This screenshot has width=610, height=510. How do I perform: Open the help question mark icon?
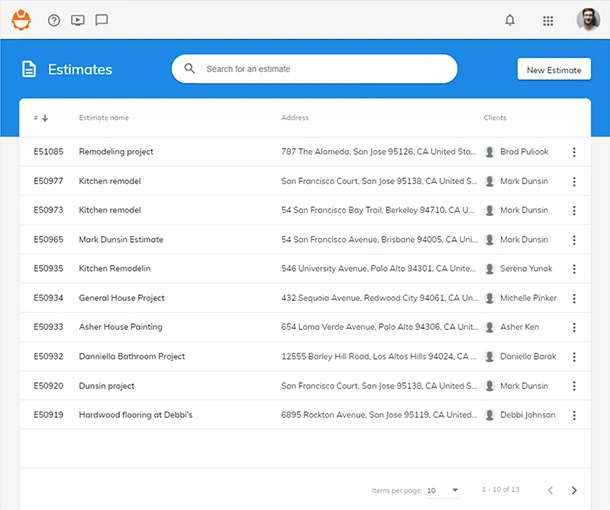(54, 20)
